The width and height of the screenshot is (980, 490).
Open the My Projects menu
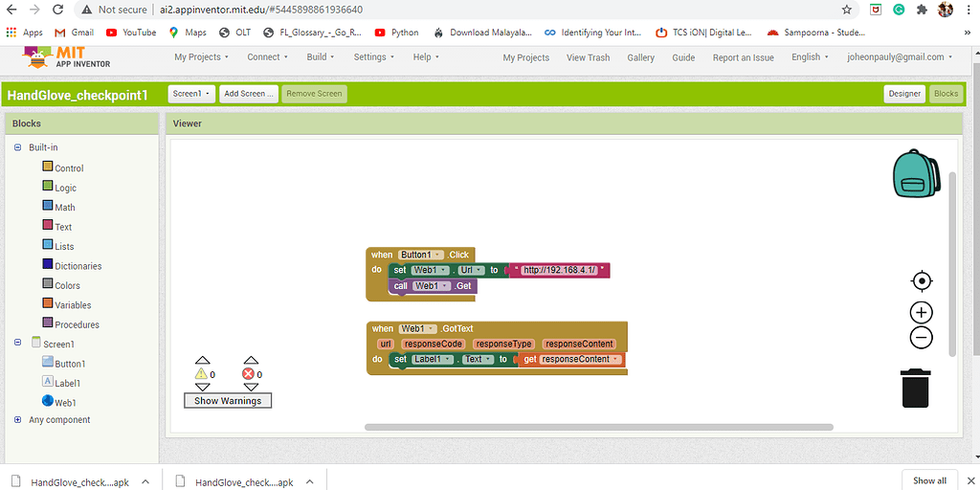click(x=201, y=57)
